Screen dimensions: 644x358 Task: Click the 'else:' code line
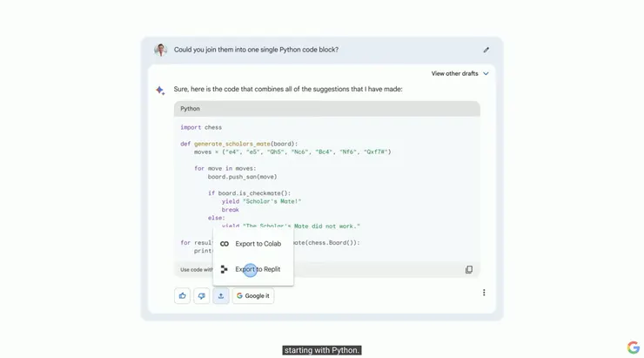(x=217, y=218)
